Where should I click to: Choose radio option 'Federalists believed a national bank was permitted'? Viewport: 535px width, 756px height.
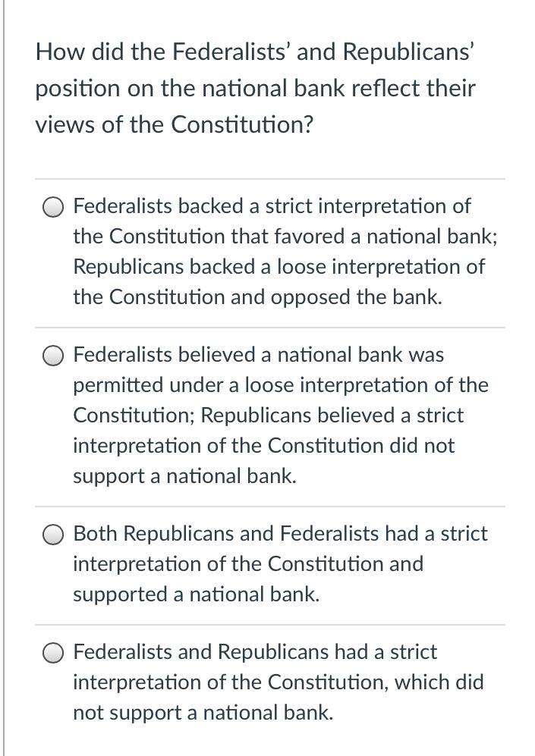click(x=53, y=356)
